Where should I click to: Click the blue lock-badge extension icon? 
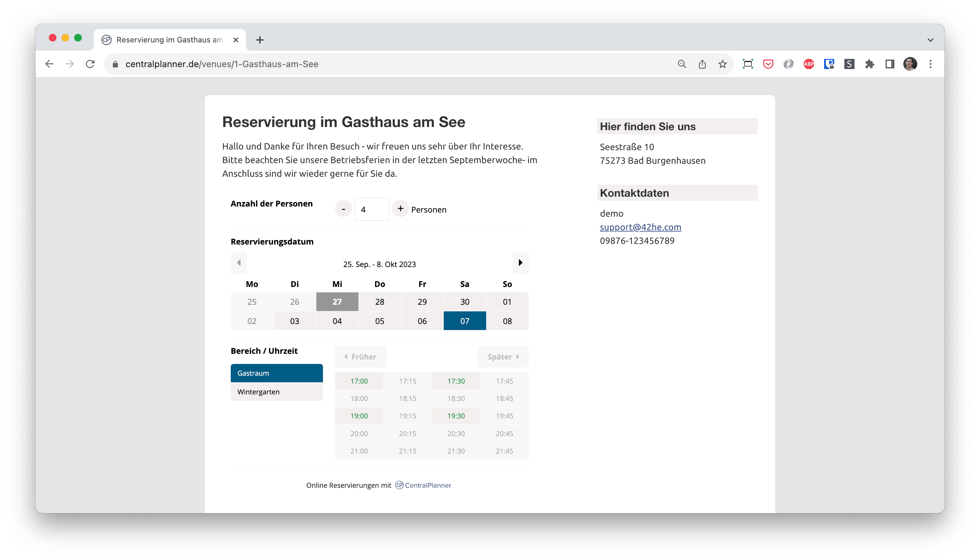coord(829,64)
